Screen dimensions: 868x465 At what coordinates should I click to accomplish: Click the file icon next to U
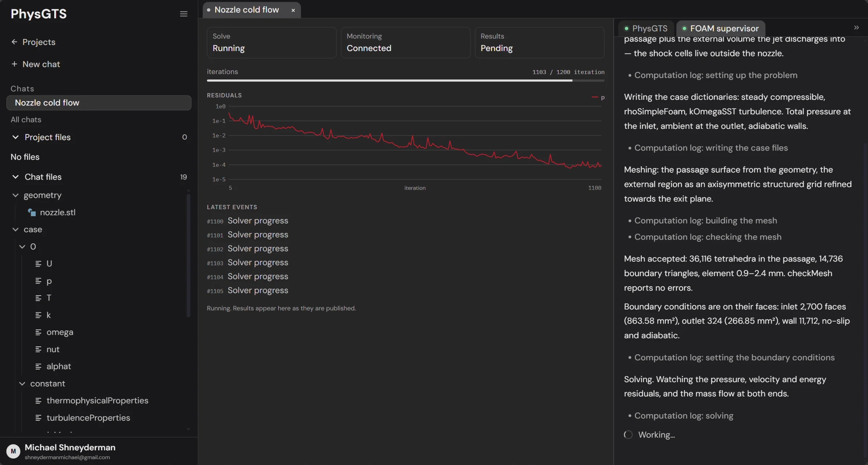pyautogui.click(x=38, y=264)
